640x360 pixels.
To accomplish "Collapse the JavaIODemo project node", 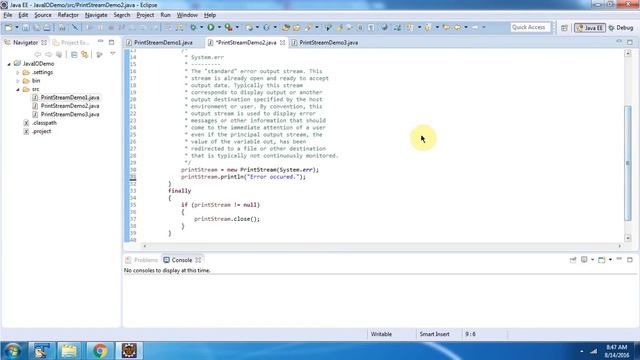I will (9, 64).
